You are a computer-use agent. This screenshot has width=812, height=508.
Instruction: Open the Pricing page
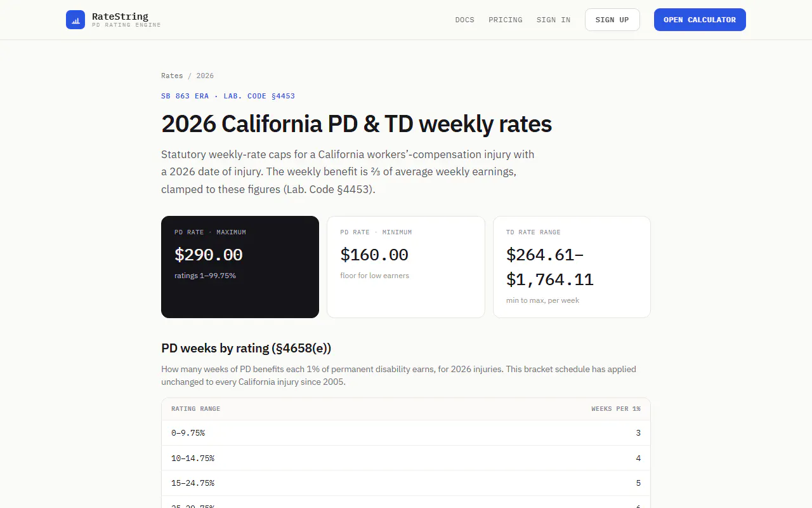pos(506,20)
